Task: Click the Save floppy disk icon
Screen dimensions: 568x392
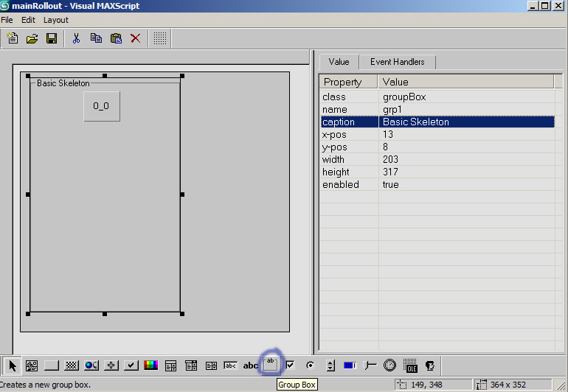Action: tap(52, 38)
